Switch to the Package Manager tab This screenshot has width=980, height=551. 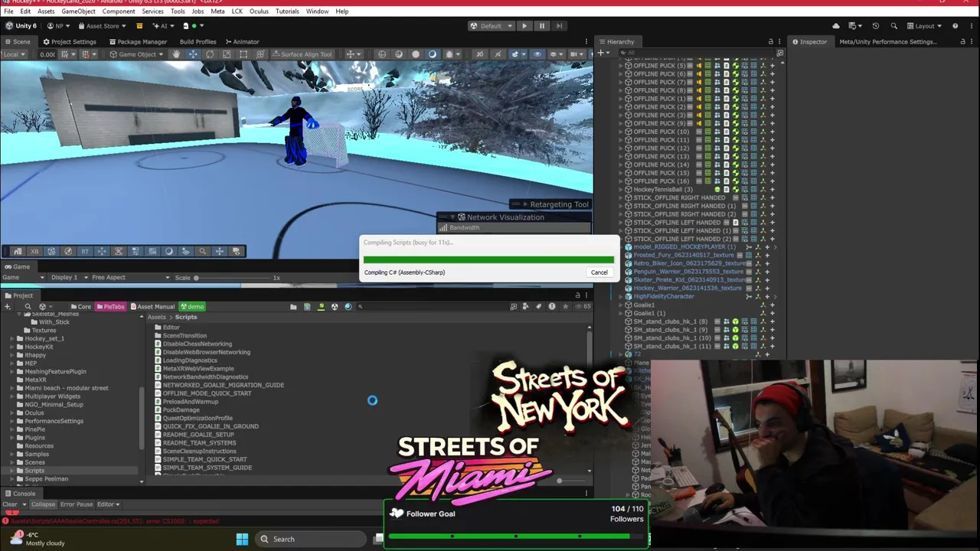point(138,42)
